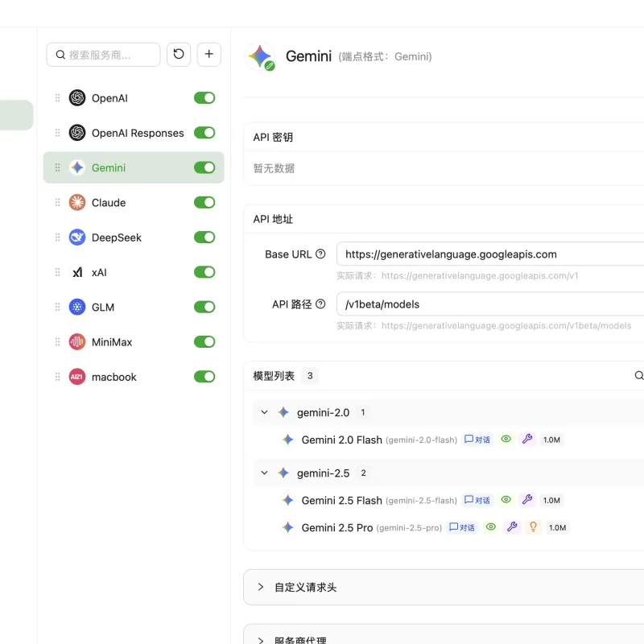Search model list magnifier icon
644x644 pixels.
click(x=638, y=375)
